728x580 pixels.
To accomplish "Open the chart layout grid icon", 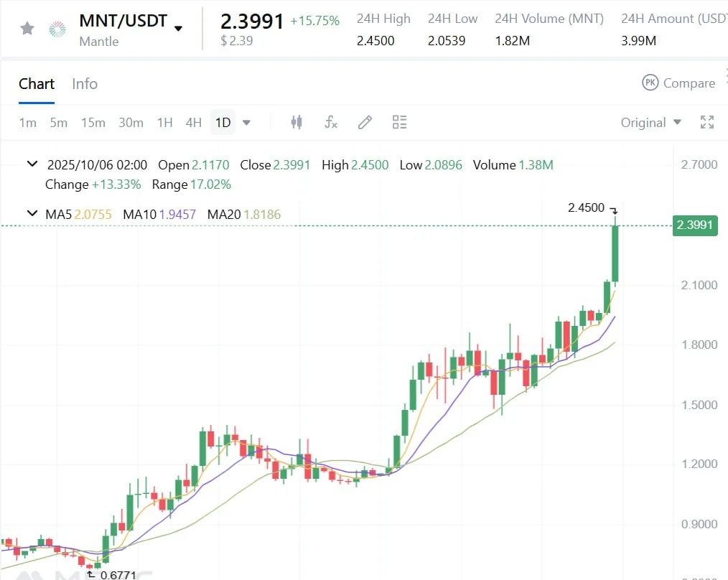I will 400,122.
